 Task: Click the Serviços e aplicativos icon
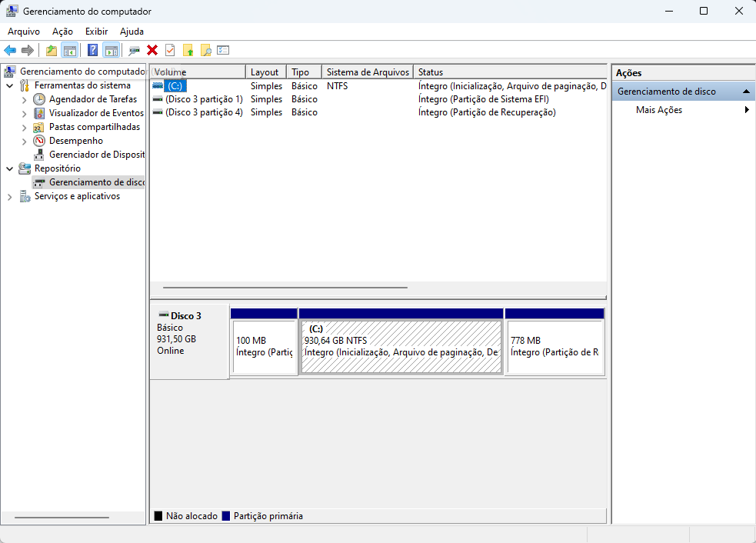(25, 196)
